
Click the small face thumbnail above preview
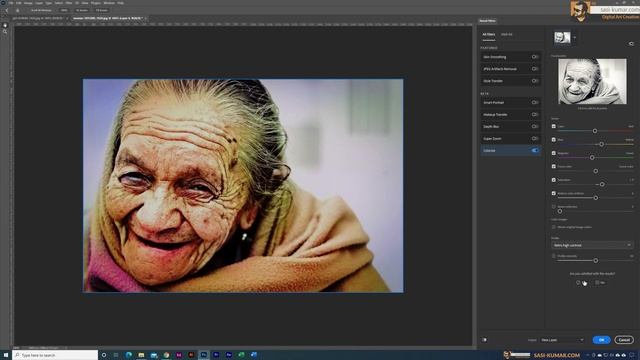tap(562, 38)
